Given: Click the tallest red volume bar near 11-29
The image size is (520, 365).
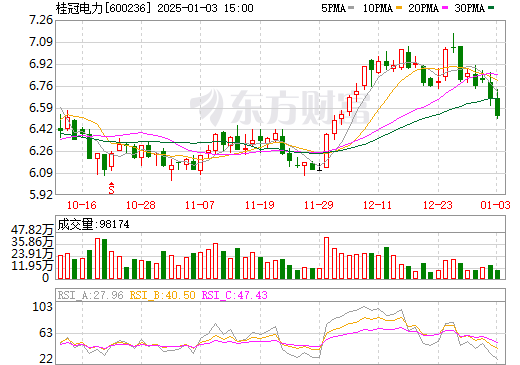Looking at the screenshot, I should click(326, 258).
